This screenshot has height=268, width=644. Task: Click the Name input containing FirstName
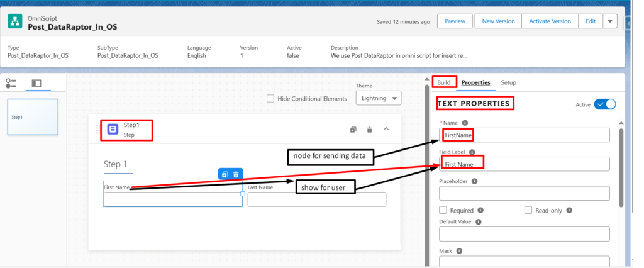coord(525,135)
